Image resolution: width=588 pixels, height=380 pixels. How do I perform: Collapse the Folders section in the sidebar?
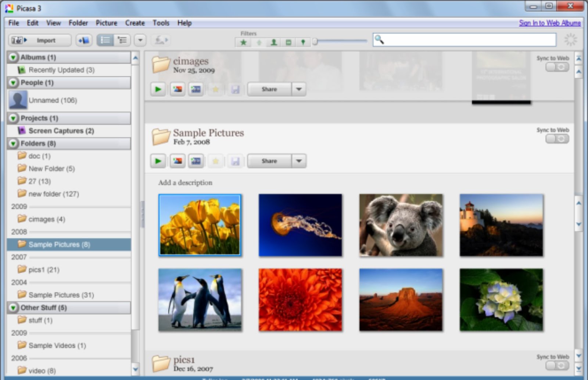pyautogui.click(x=14, y=144)
